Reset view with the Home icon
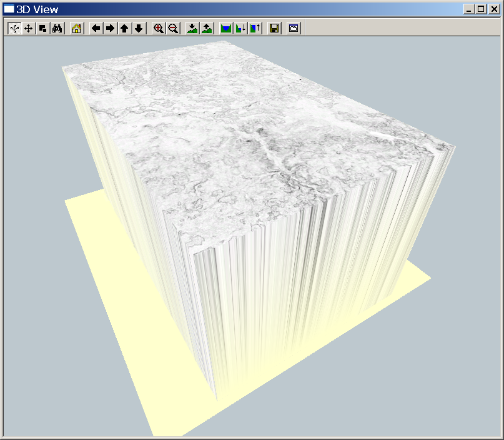 pos(77,28)
